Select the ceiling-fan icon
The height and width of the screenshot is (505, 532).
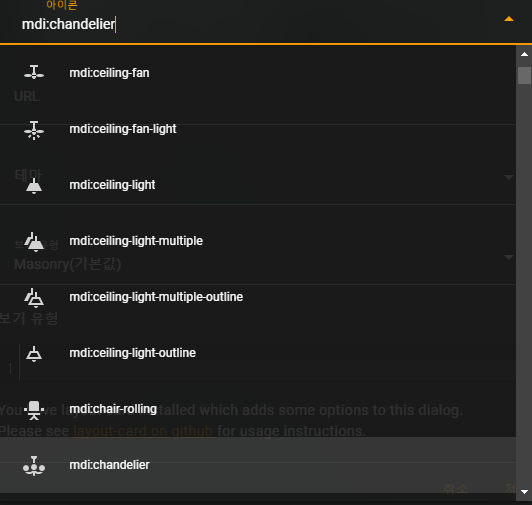(x=34, y=72)
